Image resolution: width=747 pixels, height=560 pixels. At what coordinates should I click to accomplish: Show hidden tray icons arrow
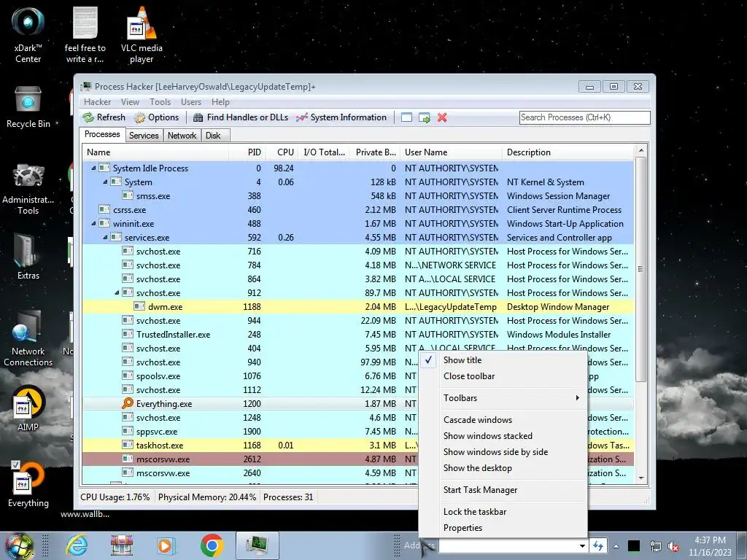(616, 546)
